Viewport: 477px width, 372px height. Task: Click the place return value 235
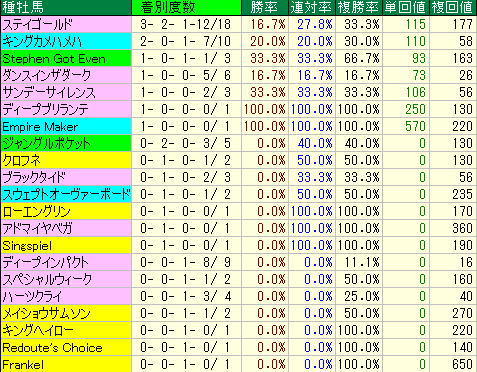coord(463,194)
